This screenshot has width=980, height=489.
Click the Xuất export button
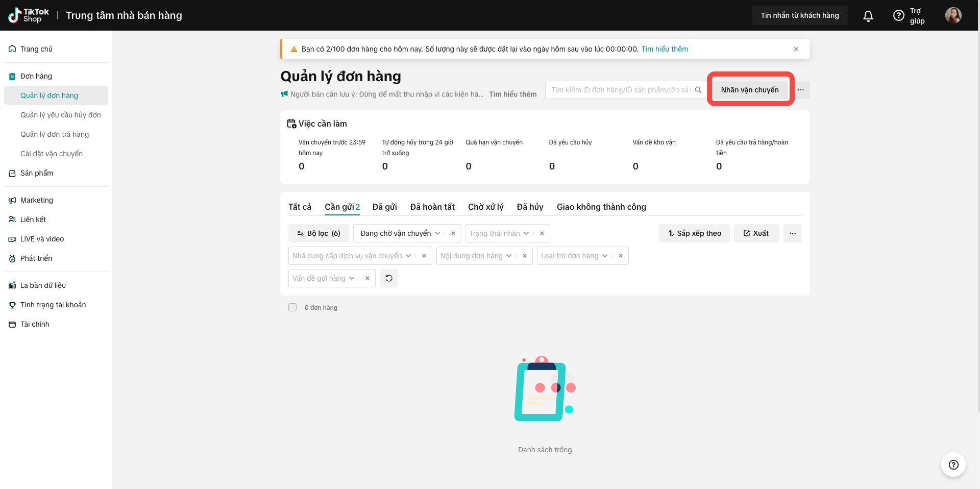coord(756,233)
